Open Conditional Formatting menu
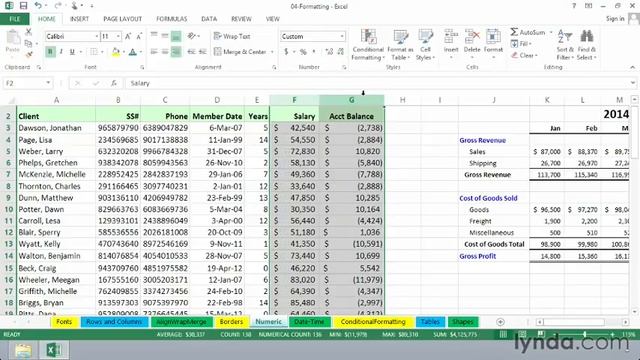The height and width of the screenshot is (360, 640). (368, 45)
